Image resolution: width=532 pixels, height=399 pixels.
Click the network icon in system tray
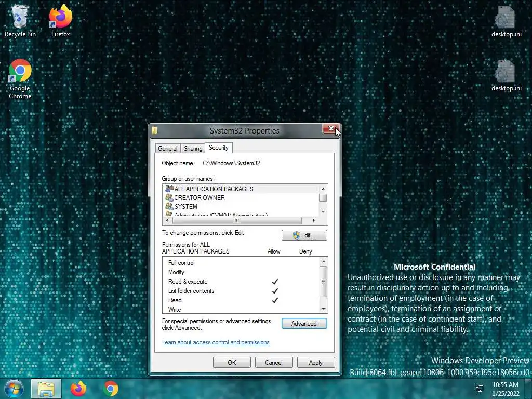tap(480, 389)
